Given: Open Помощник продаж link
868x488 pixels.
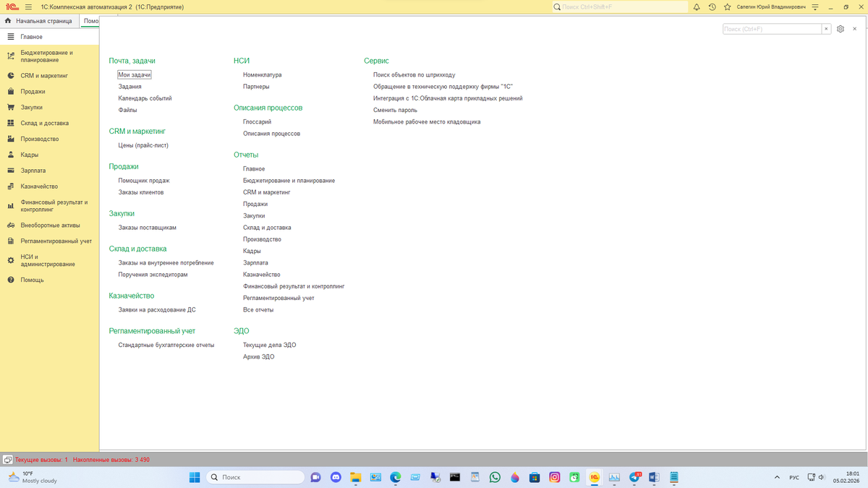Looking at the screenshot, I should (144, 181).
